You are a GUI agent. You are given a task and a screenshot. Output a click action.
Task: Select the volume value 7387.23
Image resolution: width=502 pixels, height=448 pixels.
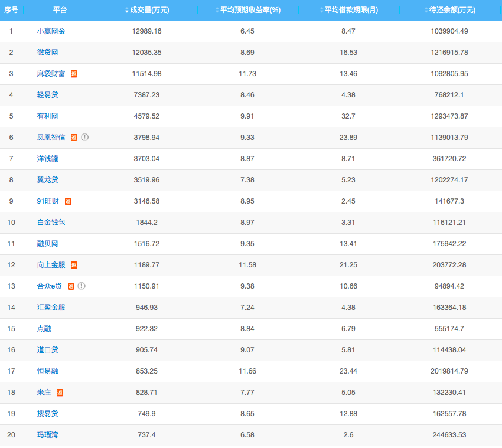[146, 94]
